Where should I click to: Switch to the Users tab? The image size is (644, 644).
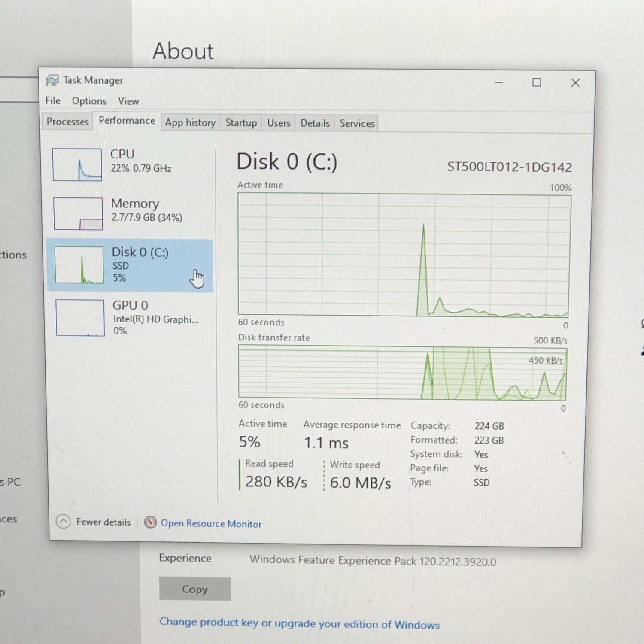pyautogui.click(x=279, y=123)
